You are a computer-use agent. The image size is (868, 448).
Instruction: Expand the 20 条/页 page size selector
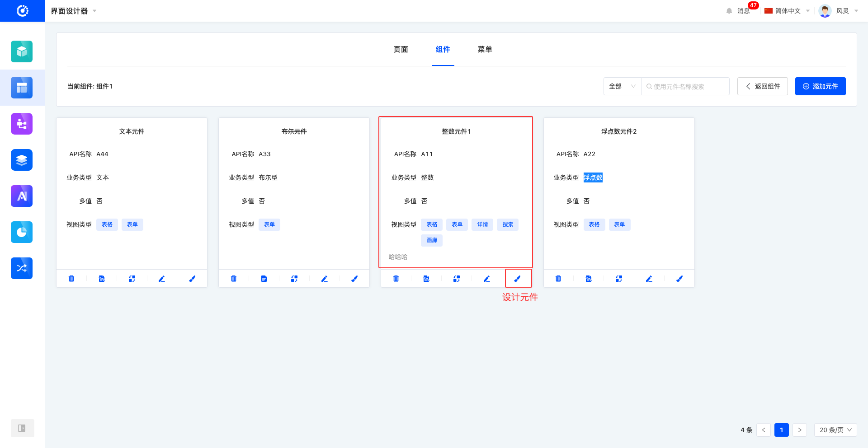coord(835,430)
